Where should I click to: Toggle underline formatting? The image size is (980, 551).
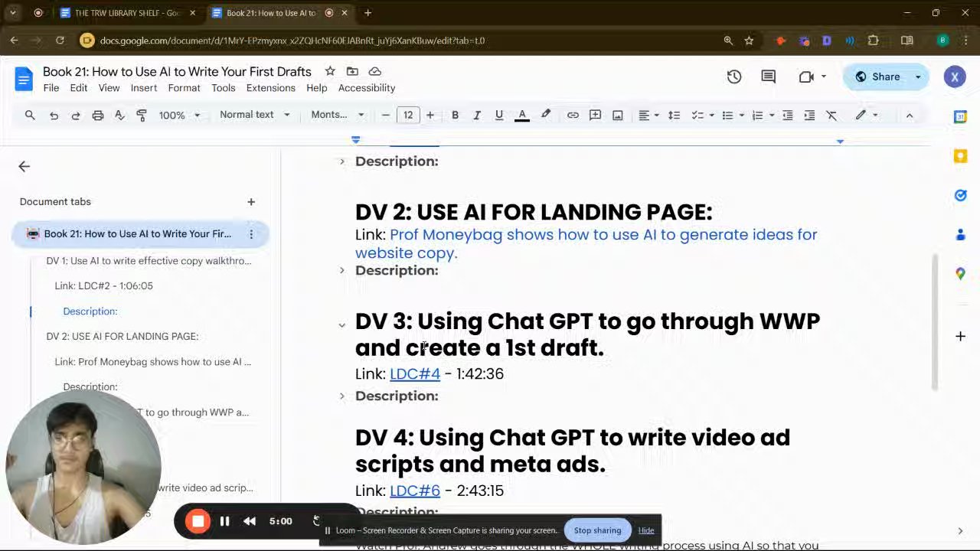coord(499,115)
